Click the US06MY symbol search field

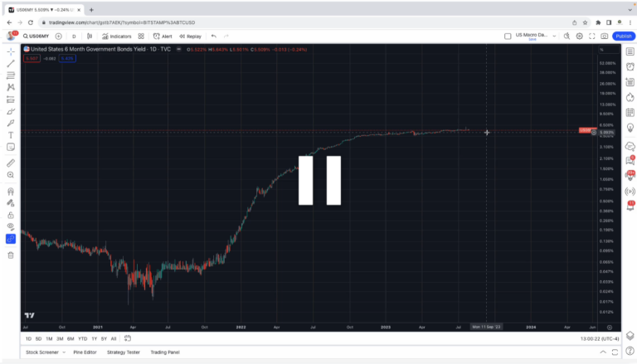(38, 36)
